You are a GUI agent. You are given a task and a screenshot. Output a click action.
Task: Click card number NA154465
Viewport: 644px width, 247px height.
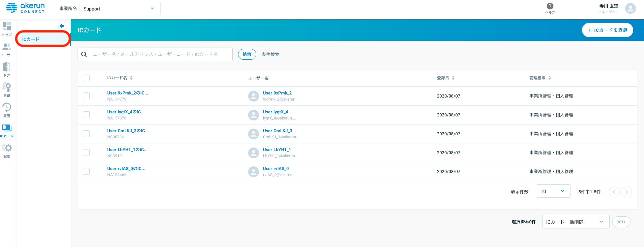point(117,175)
